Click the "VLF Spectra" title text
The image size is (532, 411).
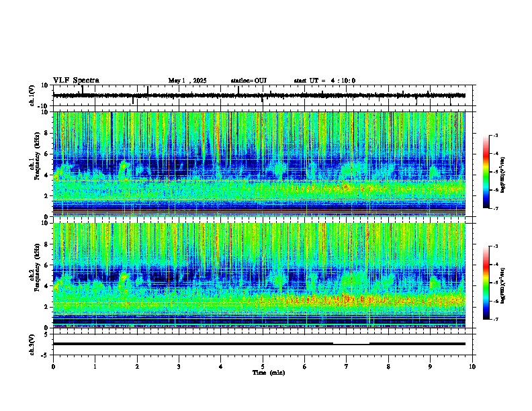click(x=76, y=81)
